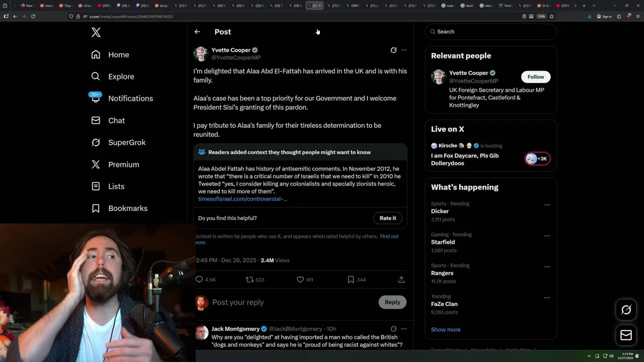This screenshot has height=362, width=644.
Task: Click the Chat envelope icon in sidebar
Action: point(96,121)
